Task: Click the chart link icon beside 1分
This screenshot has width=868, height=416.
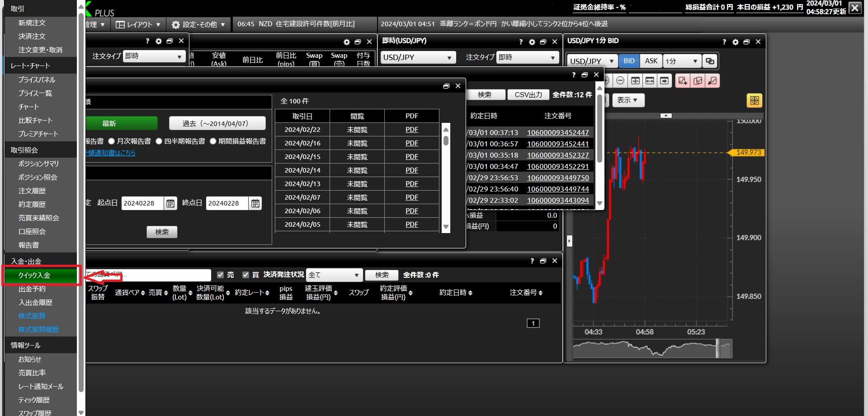Action: (x=710, y=61)
